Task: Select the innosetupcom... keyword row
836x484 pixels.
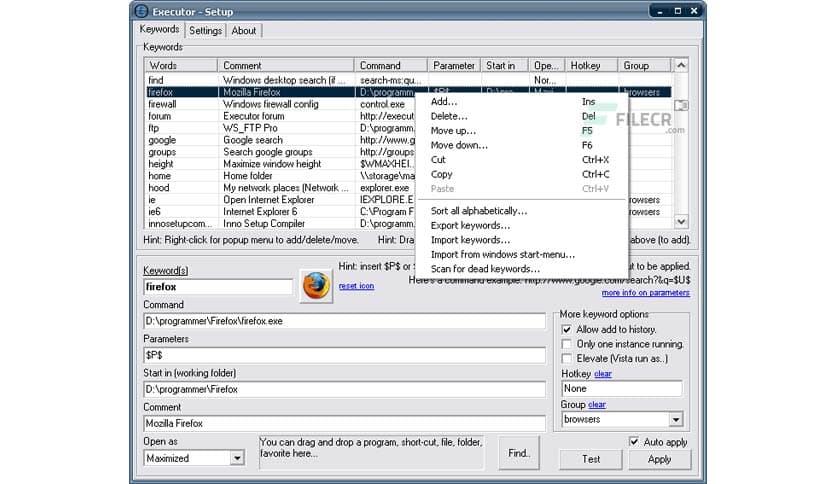Action: (x=280, y=223)
